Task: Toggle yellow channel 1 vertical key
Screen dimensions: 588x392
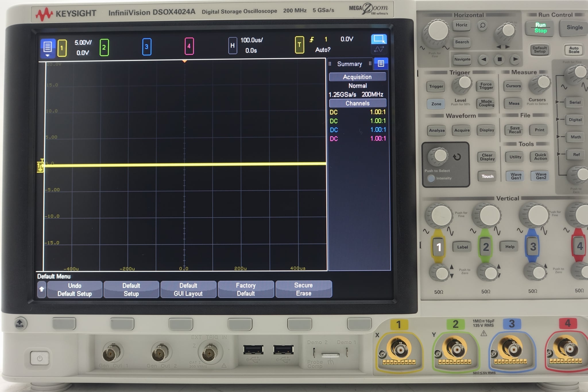Action: tap(438, 247)
